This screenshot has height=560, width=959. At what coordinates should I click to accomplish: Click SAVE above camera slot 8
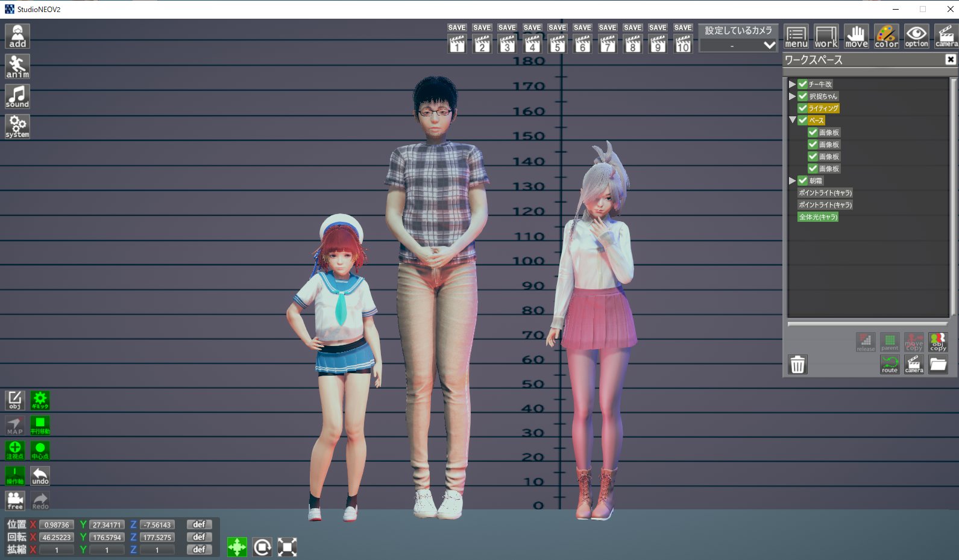[633, 28]
